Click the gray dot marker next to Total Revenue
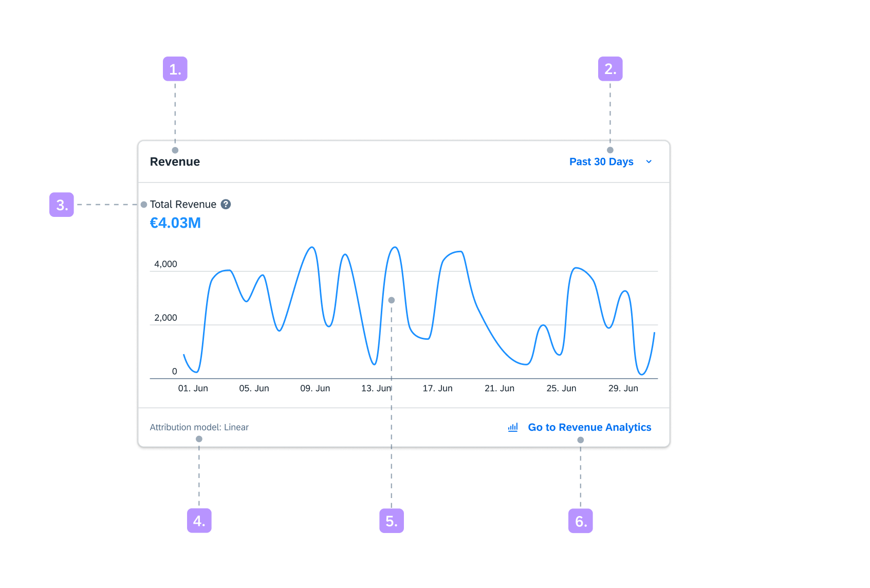Viewport: 870px width, 588px height. pos(144,204)
